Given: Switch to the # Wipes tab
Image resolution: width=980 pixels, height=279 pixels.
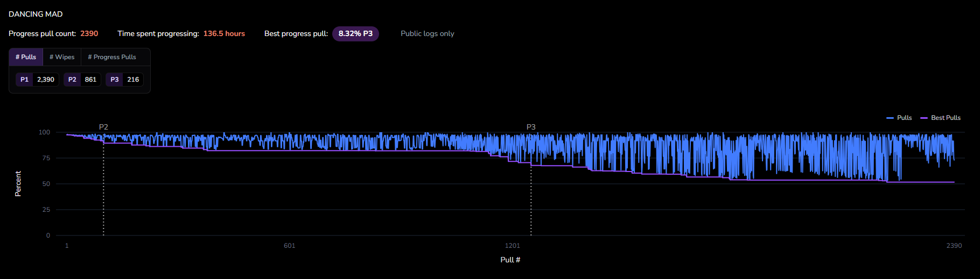Looking at the screenshot, I should pyautogui.click(x=62, y=57).
